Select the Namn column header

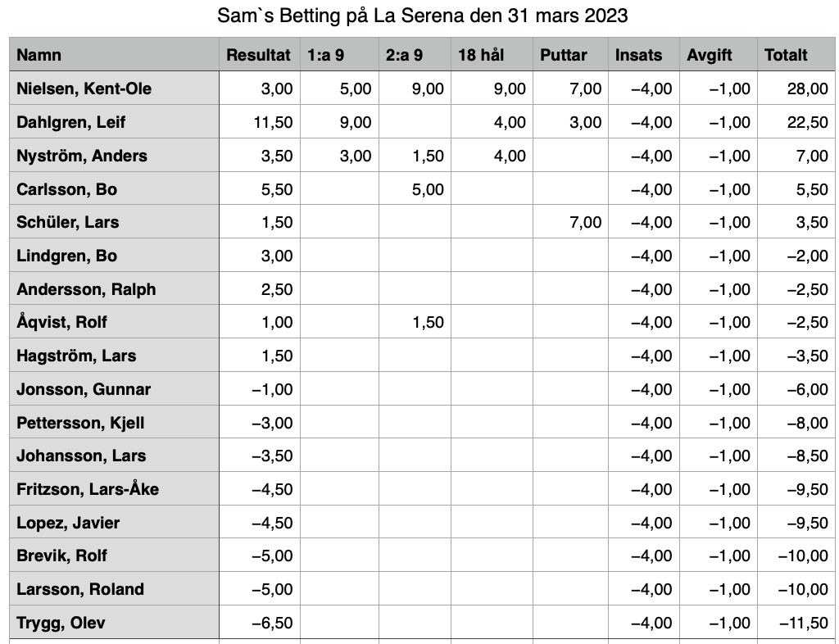pos(114,55)
